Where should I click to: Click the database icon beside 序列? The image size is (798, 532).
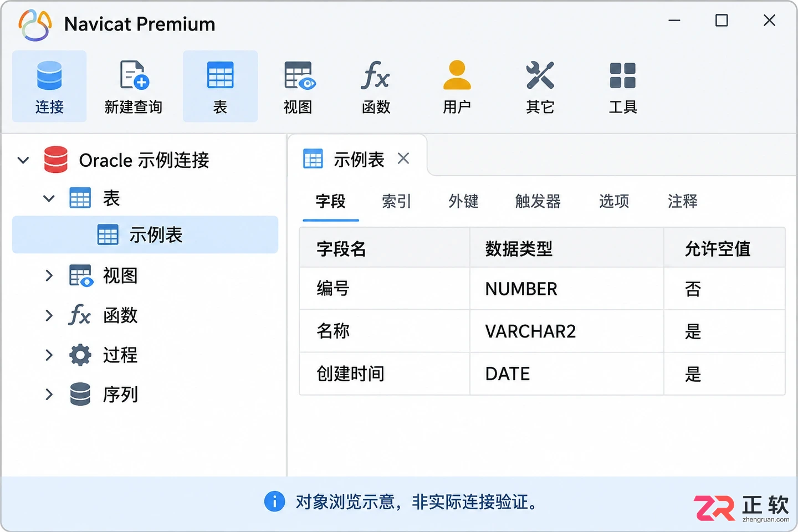pos(80,394)
